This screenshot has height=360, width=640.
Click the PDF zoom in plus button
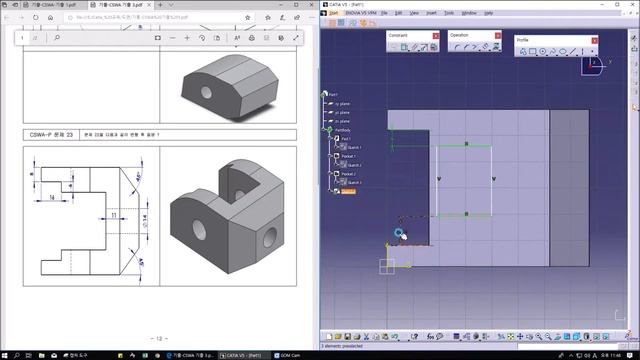click(x=187, y=38)
